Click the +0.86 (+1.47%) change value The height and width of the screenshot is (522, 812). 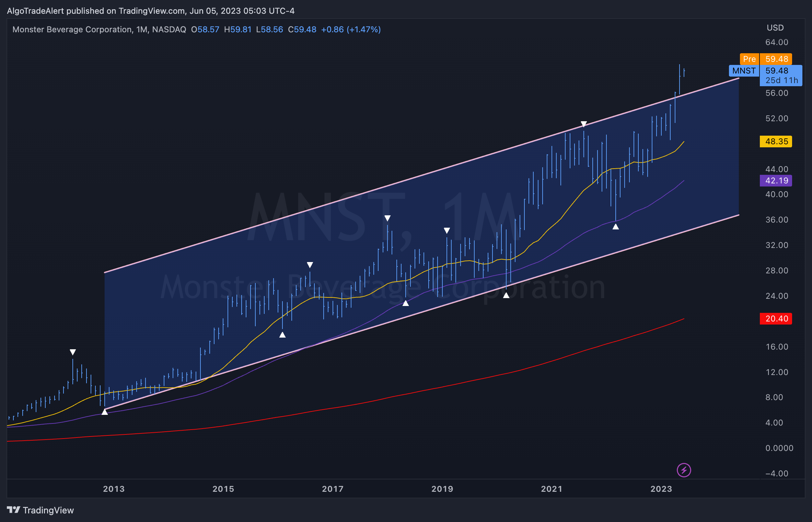pos(351,30)
